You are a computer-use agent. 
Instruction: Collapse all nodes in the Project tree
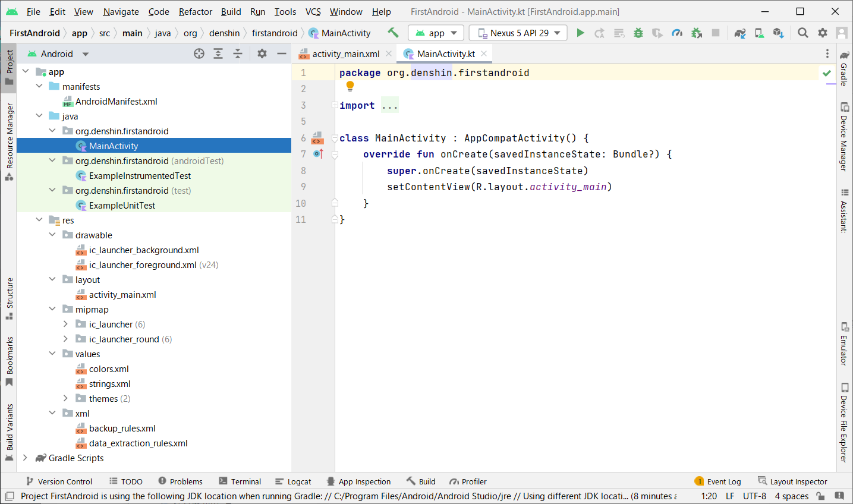(237, 53)
